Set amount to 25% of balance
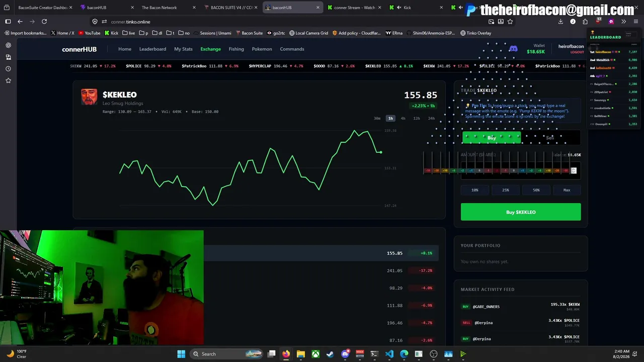This screenshot has width=644, height=362. coord(506,190)
